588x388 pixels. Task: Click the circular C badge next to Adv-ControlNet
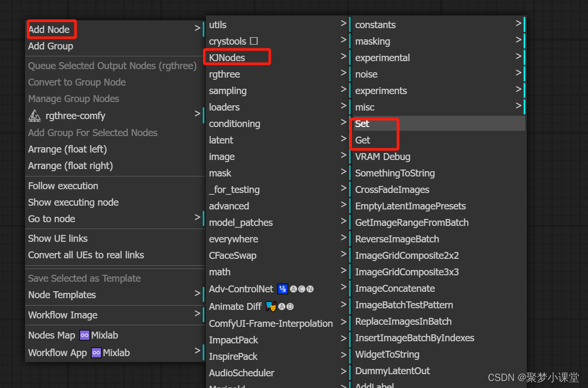(301, 289)
